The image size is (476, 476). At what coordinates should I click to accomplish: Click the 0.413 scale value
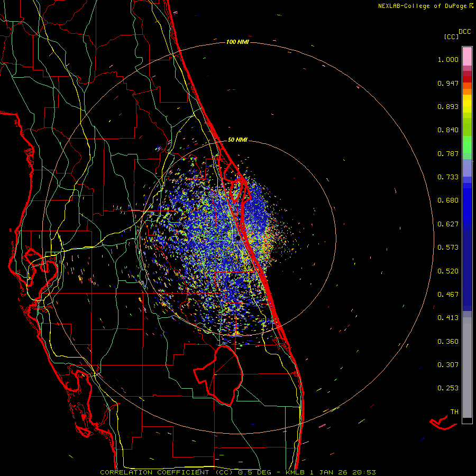point(448,318)
